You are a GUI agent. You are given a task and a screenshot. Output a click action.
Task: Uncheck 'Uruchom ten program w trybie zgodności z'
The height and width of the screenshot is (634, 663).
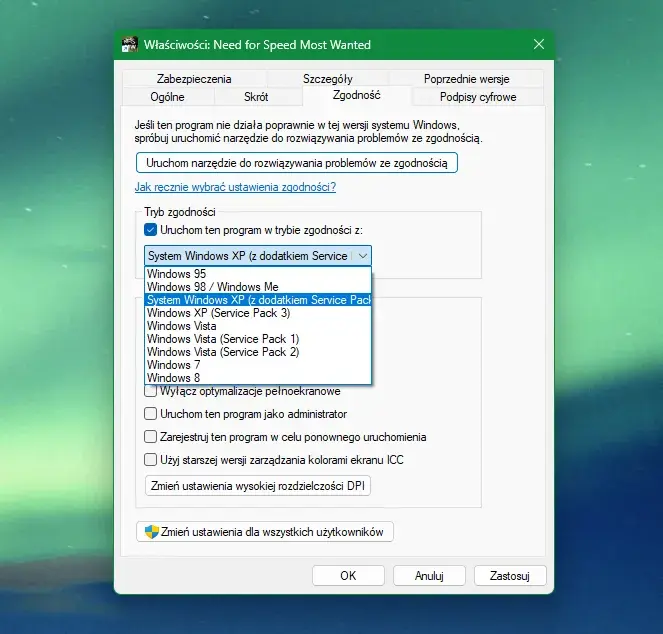150,230
